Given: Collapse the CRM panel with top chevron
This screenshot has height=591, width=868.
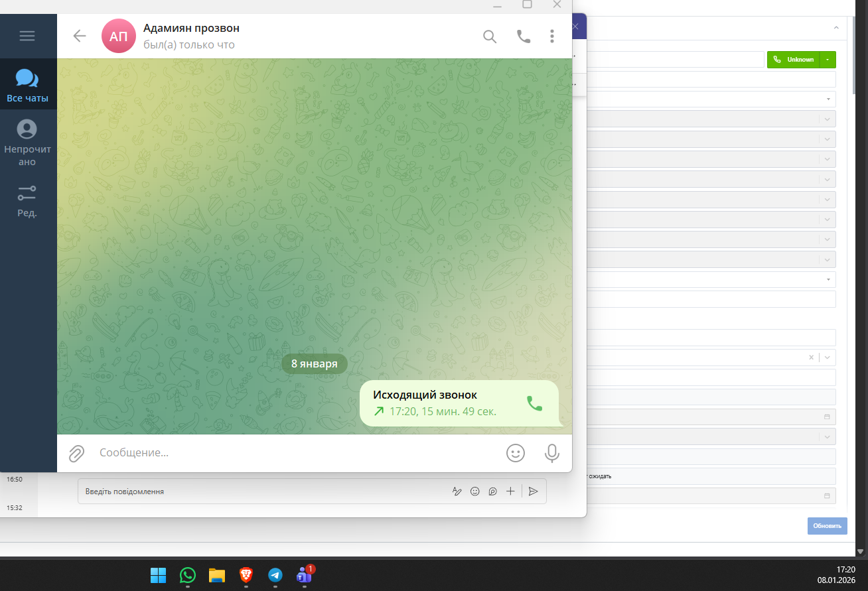Looking at the screenshot, I should pyautogui.click(x=836, y=28).
